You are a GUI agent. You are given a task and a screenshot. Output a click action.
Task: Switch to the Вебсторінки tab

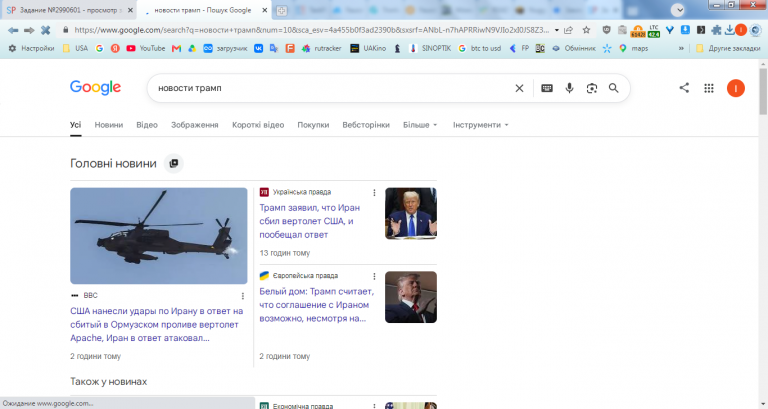(366, 125)
